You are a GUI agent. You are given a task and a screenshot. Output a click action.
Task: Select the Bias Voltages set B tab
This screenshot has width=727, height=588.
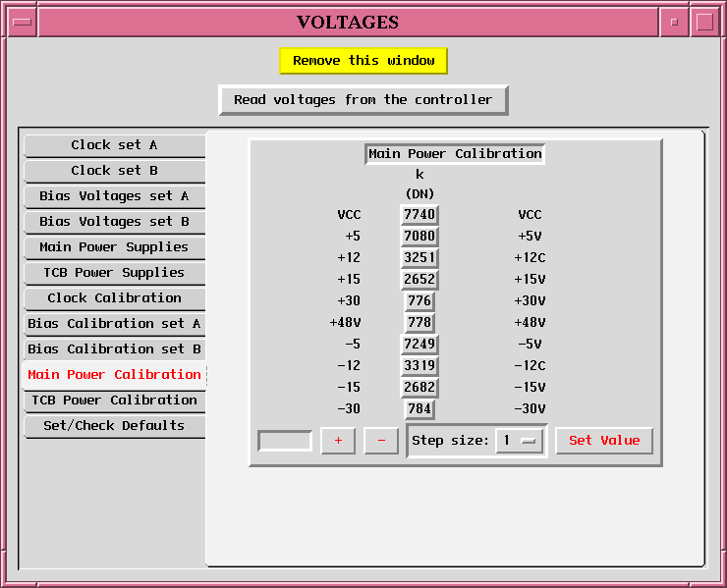point(114,222)
